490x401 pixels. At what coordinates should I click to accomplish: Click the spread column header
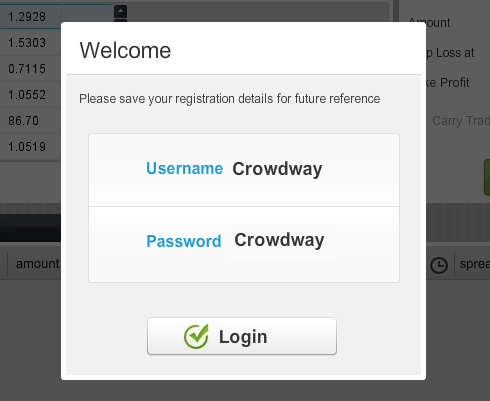pyautogui.click(x=475, y=264)
